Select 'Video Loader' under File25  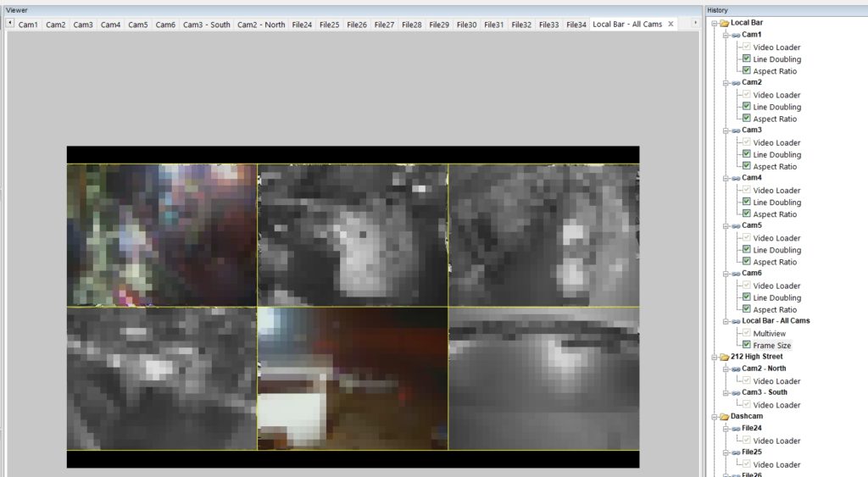pos(776,465)
